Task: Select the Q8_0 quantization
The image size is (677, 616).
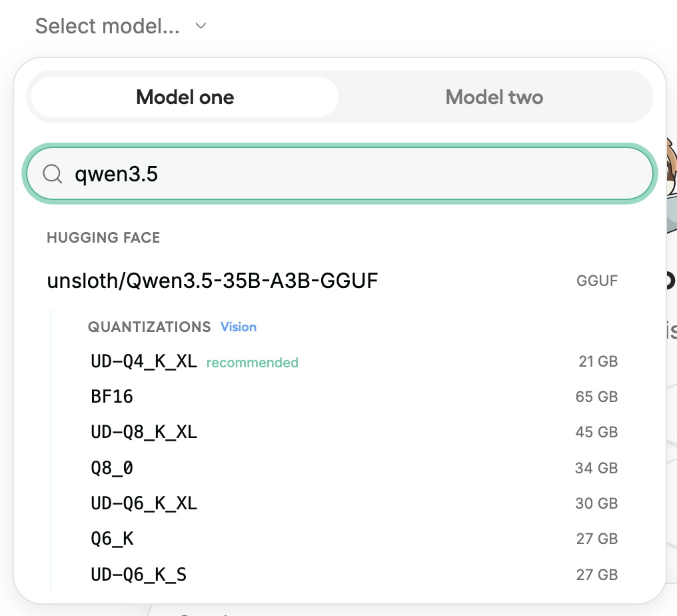Action: pos(112,468)
